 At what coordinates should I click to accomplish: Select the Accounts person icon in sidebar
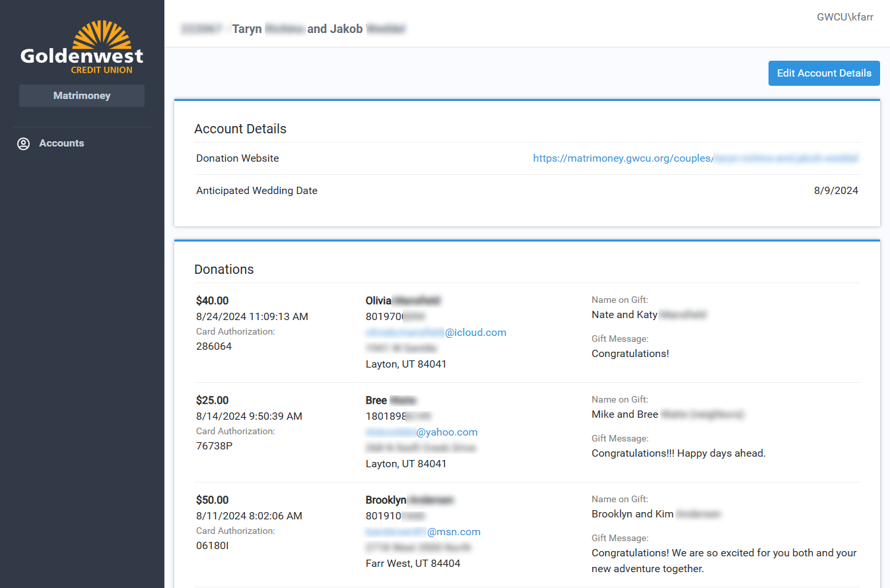[x=23, y=143]
